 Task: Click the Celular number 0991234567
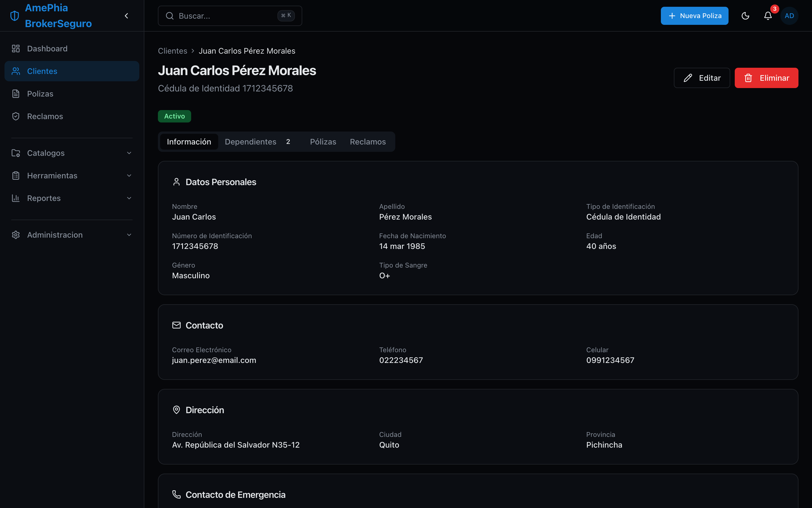coord(610,360)
